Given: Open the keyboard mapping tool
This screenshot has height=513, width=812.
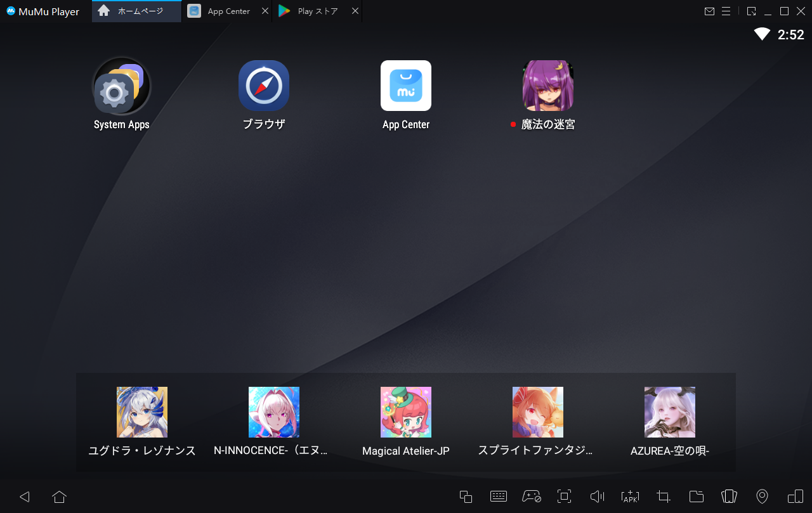Looking at the screenshot, I should [x=499, y=497].
